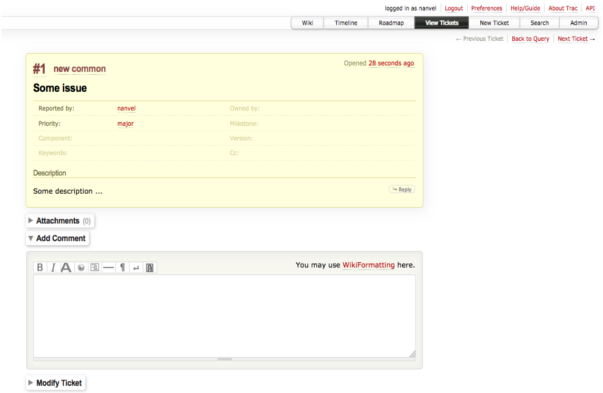Screen dimensions: 603x393
Task: Apply bold formatting in comment toolbar
Action: [40, 267]
